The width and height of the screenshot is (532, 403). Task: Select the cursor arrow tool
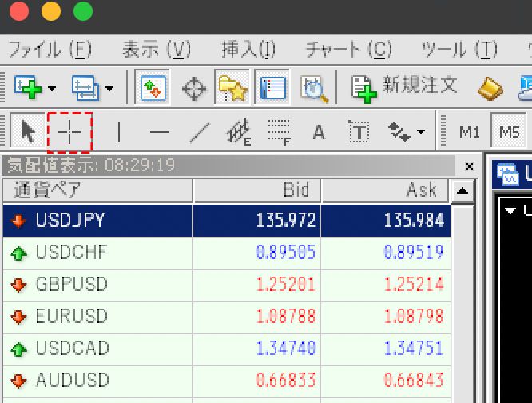pyautogui.click(x=27, y=131)
